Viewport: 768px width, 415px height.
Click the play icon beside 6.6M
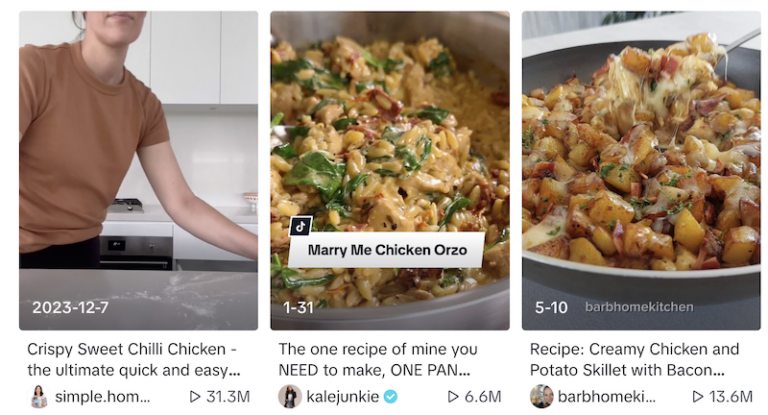pos(453,396)
